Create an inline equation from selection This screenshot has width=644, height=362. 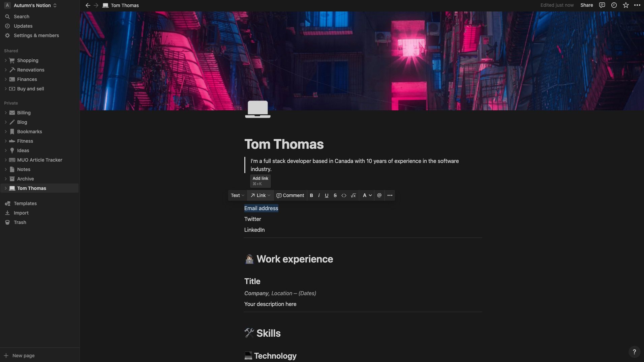point(353,195)
